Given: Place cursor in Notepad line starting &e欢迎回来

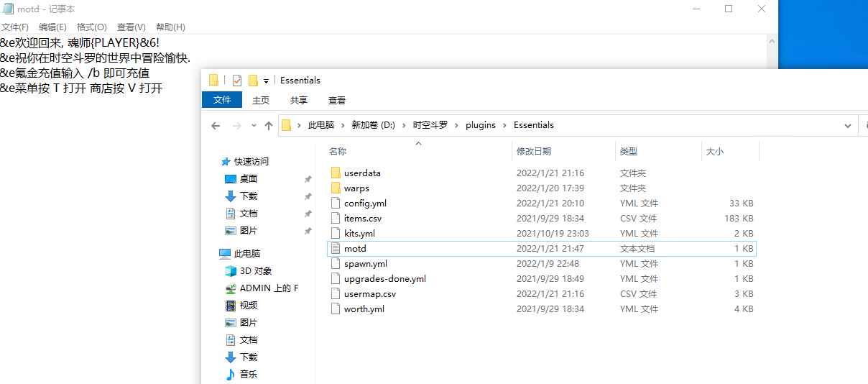Looking at the screenshot, I should click(80, 42).
